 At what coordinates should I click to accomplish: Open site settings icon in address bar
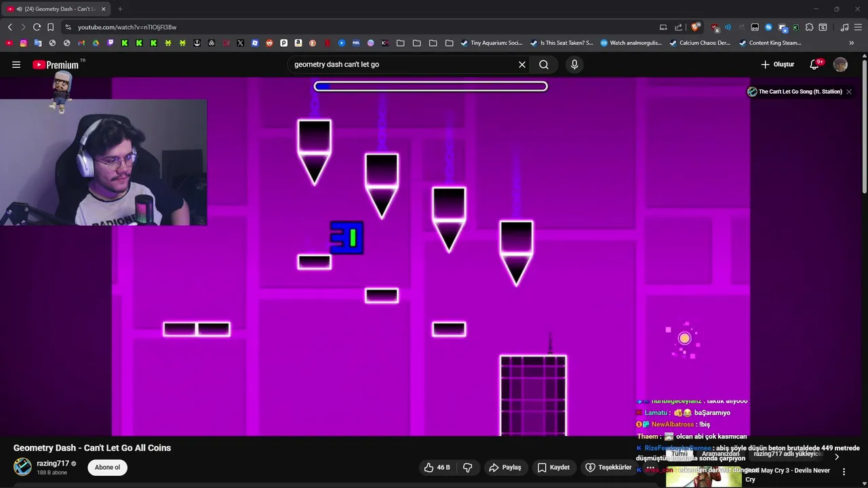coord(68,27)
